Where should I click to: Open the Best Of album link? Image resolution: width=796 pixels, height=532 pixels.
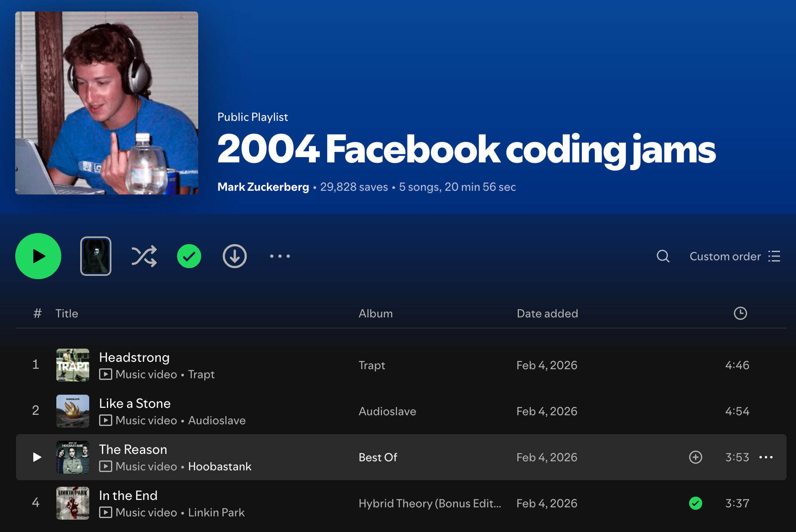click(x=378, y=457)
